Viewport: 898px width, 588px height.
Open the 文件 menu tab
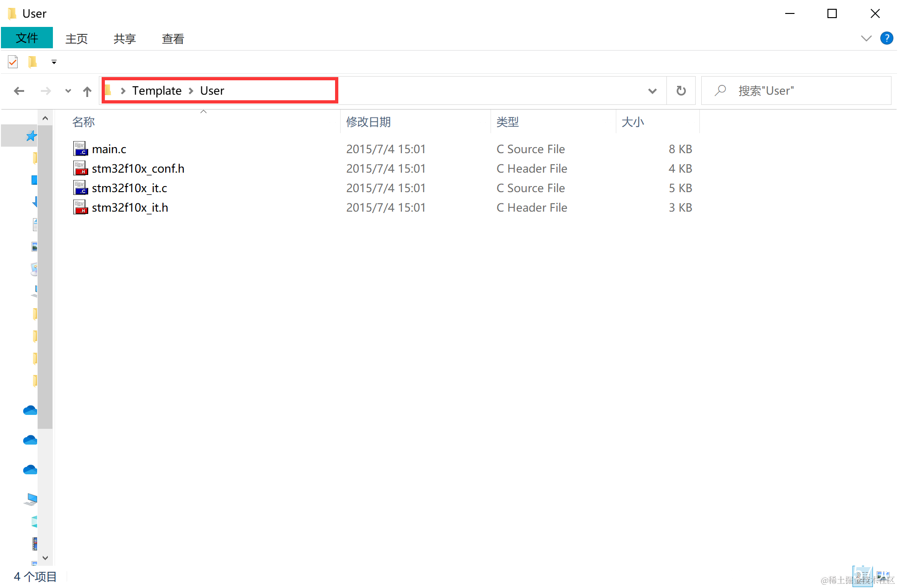(x=27, y=38)
